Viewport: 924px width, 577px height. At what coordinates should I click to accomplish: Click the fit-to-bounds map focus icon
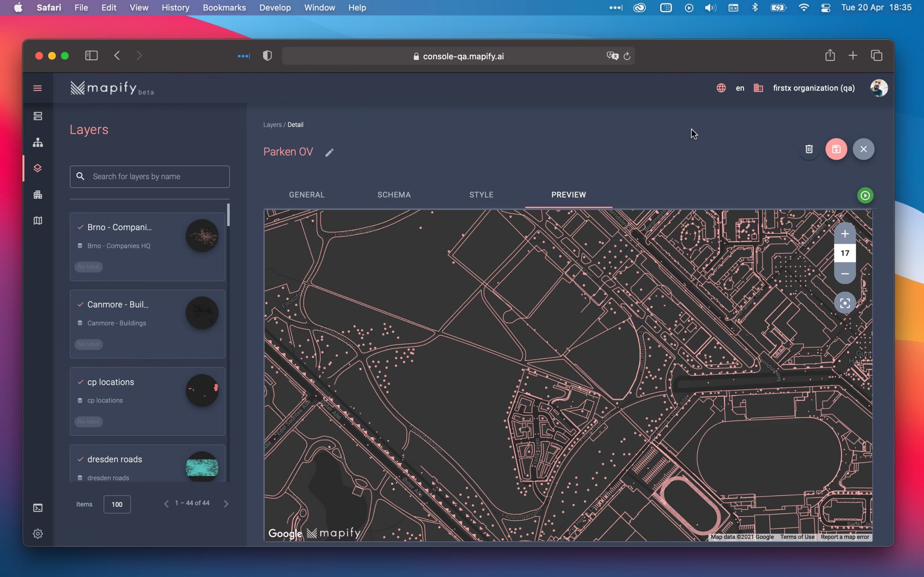coord(845,303)
